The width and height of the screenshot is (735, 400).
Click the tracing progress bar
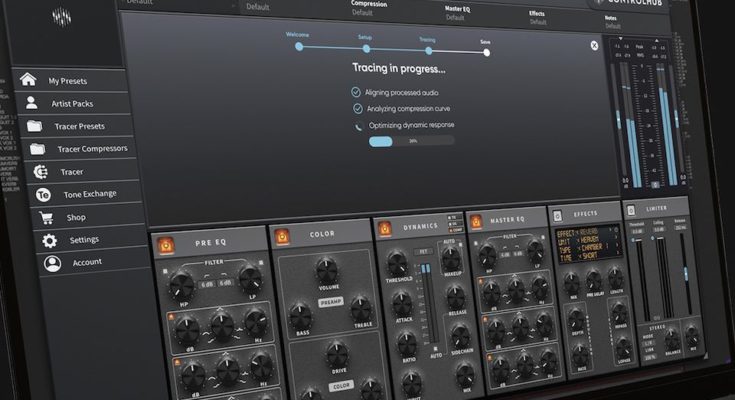pyautogui.click(x=410, y=141)
